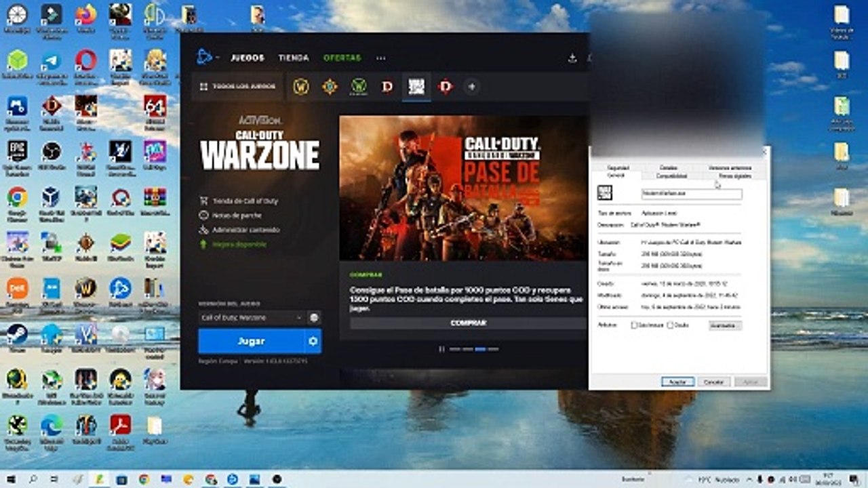Enable the Oculto checkbox
Image resolution: width=868 pixels, height=488 pixels.
pyautogui.click(x=670, y=325)
